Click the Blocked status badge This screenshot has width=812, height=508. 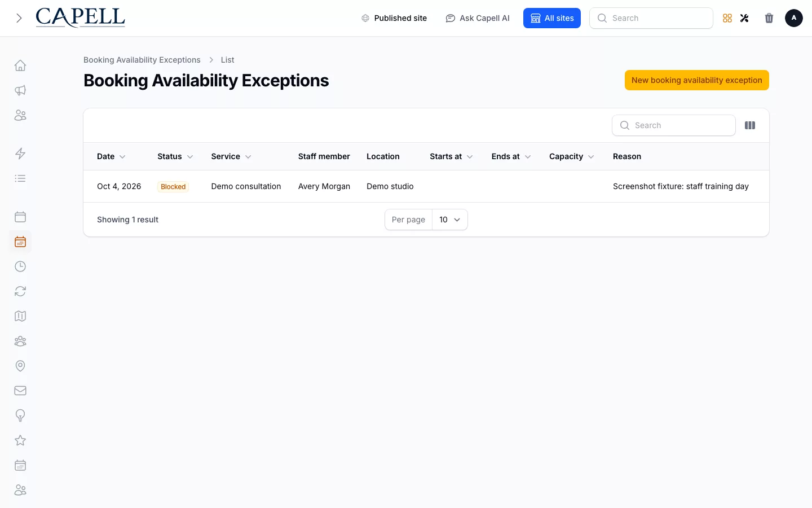point(173,187)
